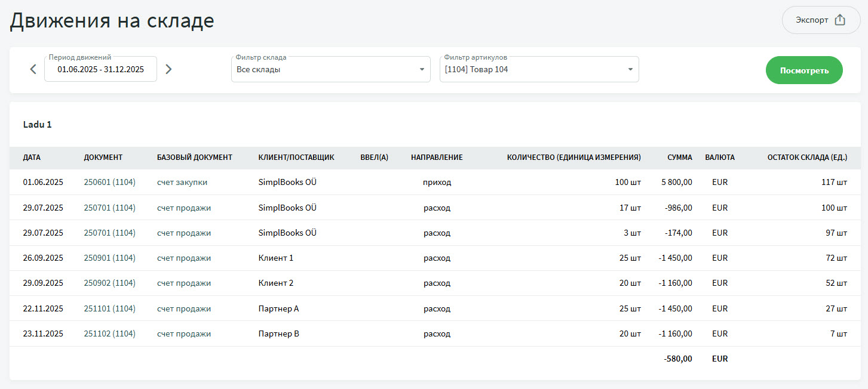Expand the Фильтр артикулов dropdown
The image size is (868, 389).
[539, 69]
